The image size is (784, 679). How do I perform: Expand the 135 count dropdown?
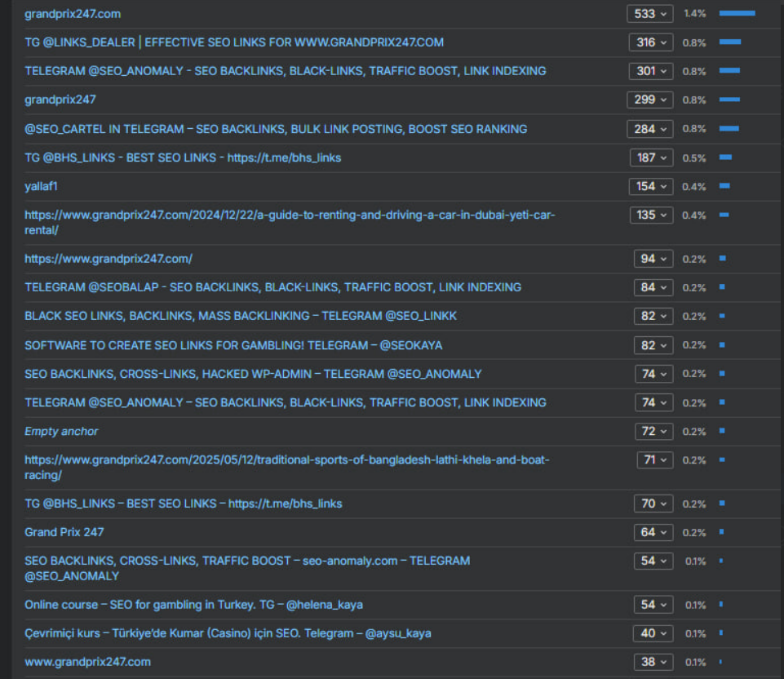click(652, 215)
